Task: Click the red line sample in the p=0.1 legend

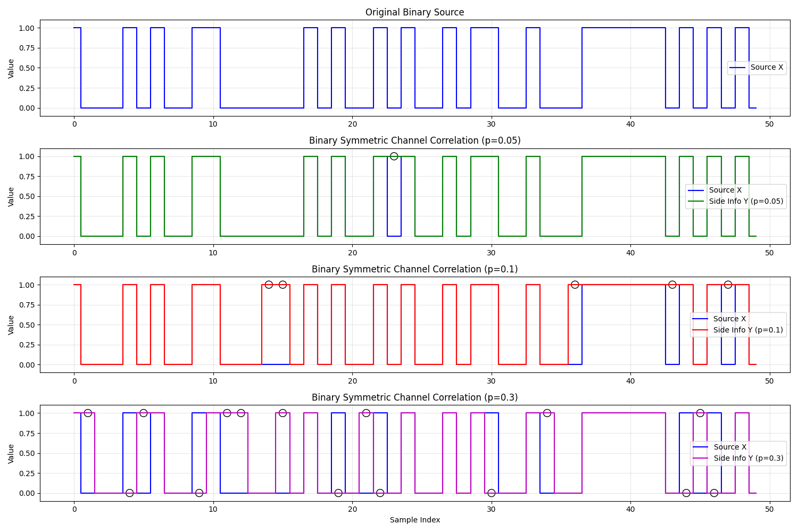Action: 700,330
